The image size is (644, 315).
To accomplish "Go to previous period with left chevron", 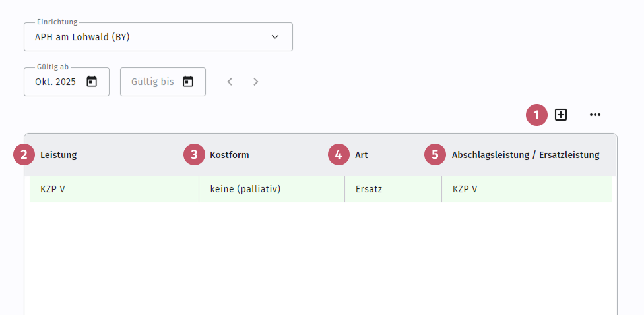I will pos(230,82).
